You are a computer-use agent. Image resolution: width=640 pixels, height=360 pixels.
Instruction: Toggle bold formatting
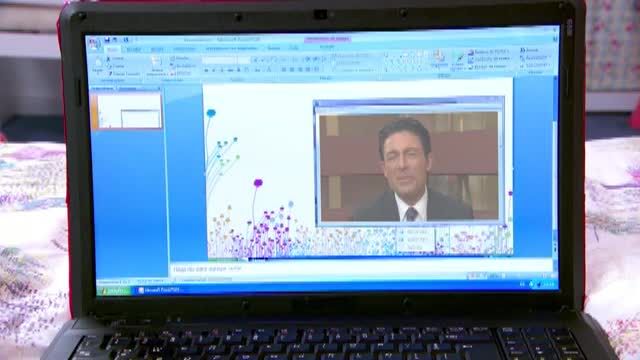tap(206, 70)
